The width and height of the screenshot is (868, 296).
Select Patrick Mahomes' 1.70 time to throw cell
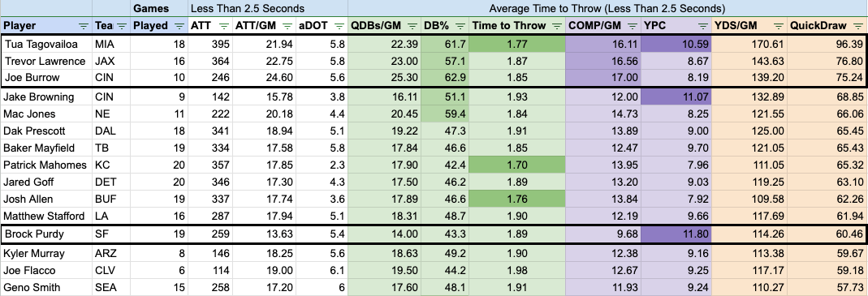point(517,165)
